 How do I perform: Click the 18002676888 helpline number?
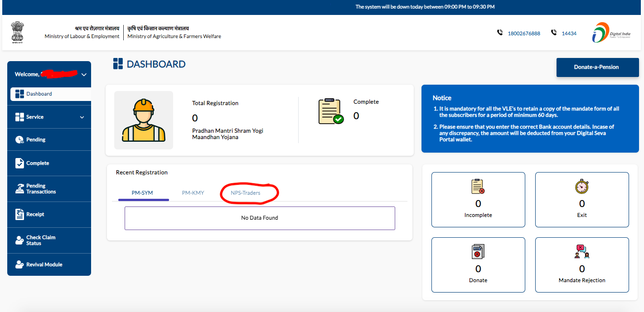point(524,34)
